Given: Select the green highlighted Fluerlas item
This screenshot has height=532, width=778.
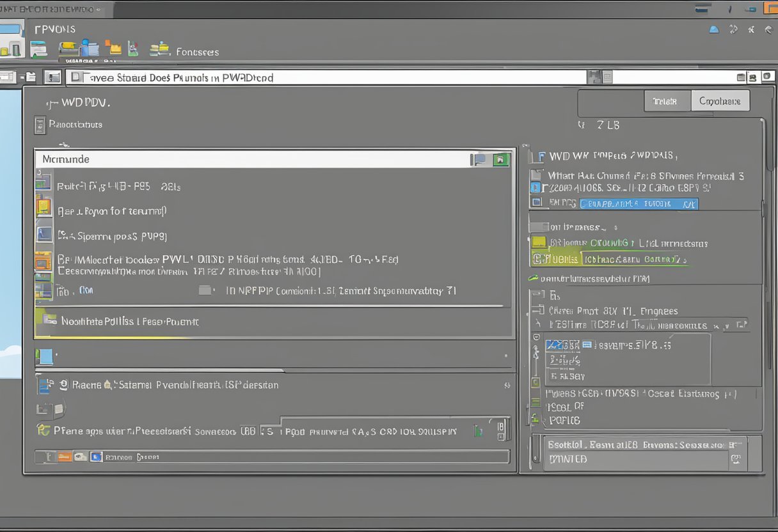Looking at the screenshot, I should click(x=557, y=259).
